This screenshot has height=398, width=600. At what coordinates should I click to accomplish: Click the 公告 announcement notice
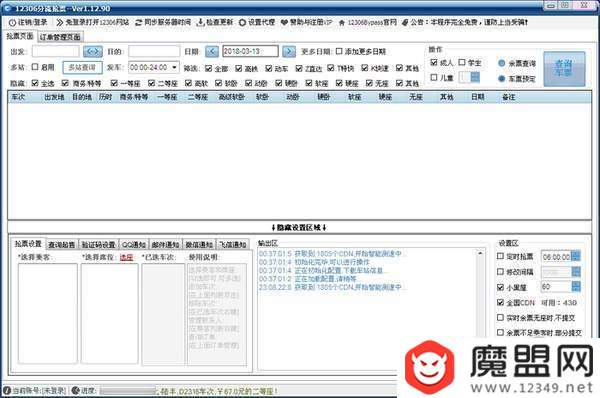pos(465,23)
